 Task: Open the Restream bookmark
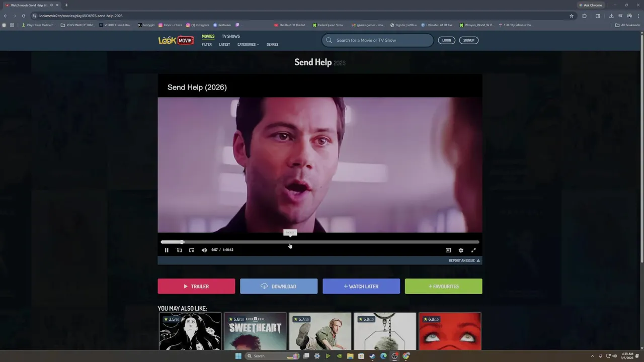[222, 25]
